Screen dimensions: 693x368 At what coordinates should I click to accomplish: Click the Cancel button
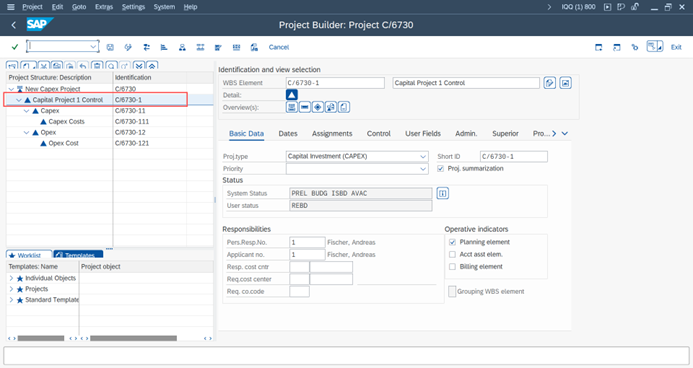(x=278, y=47)
